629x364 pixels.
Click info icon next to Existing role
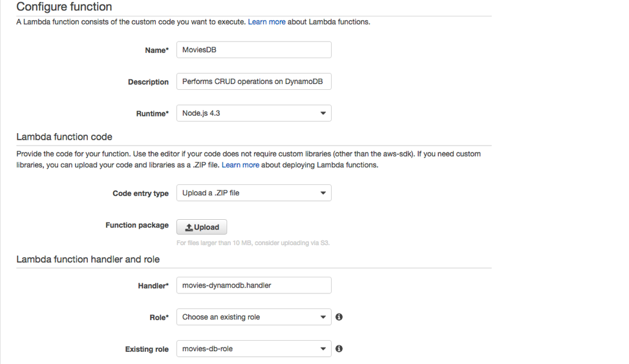click(339, 348)
